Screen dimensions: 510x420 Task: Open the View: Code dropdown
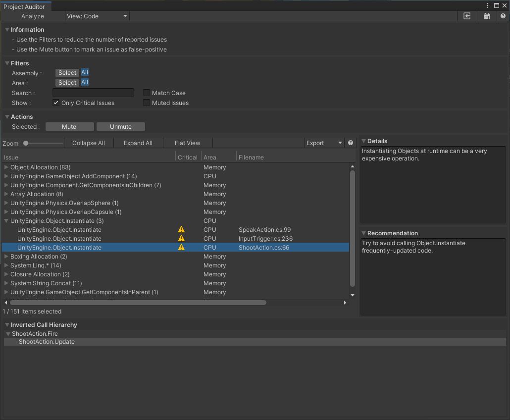97,16
